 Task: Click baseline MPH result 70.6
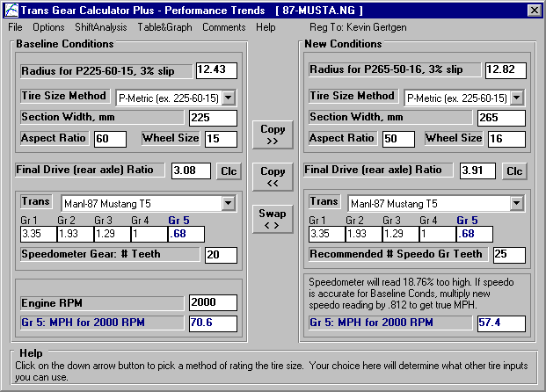coord(213,323)
